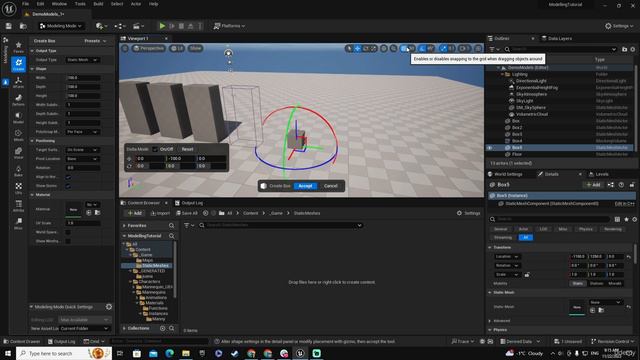Lock the Scale ratio in Details

click(x=527, y=275)
